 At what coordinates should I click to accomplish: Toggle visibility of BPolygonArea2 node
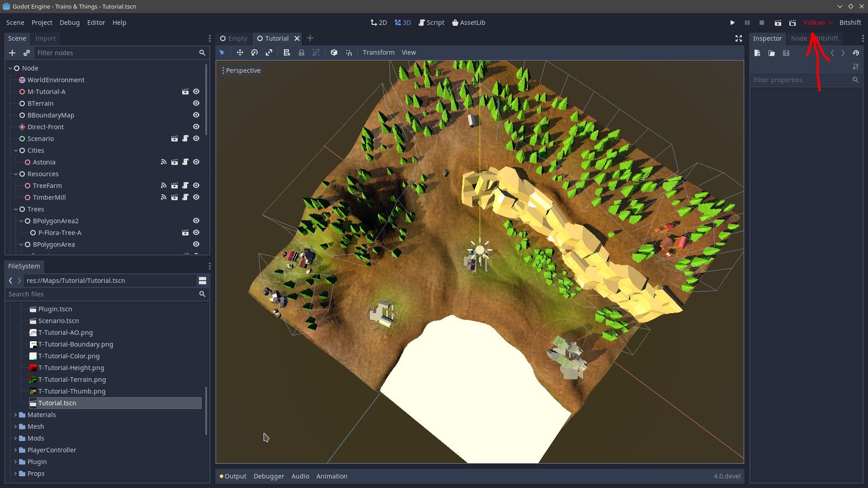coord(196,221)
